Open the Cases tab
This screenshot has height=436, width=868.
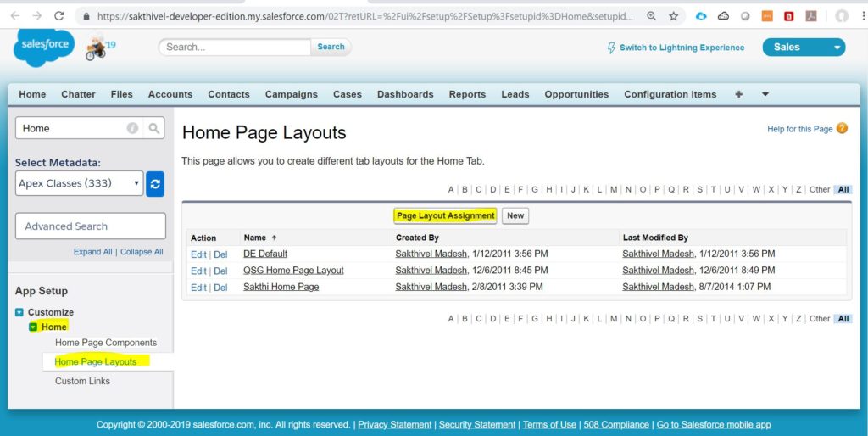coord(347,94)
